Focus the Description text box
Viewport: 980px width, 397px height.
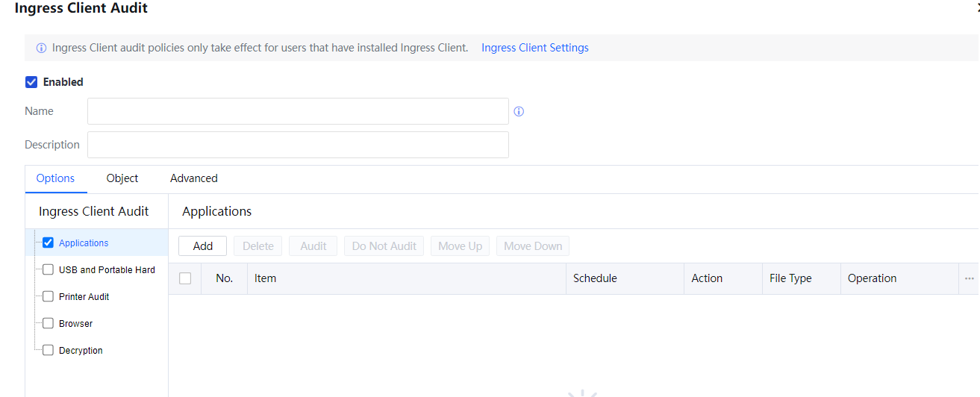click(298, 145)
